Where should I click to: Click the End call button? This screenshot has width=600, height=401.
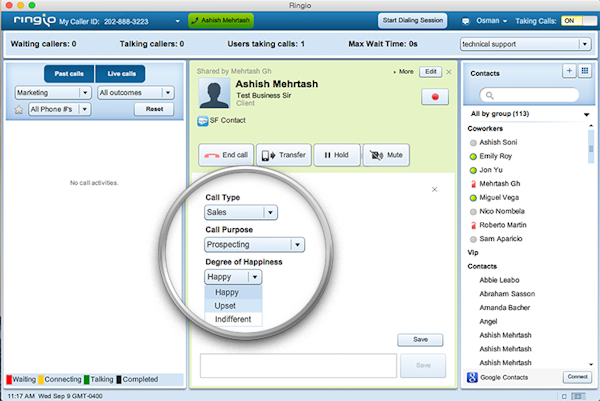pos(226,155)
